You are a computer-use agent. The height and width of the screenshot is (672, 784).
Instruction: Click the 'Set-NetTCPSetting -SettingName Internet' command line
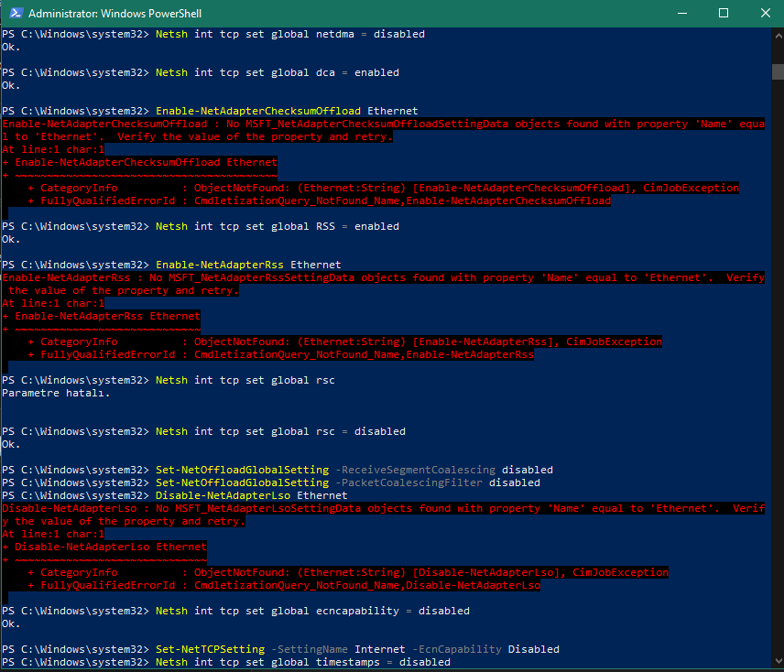[x=280, y=649]
